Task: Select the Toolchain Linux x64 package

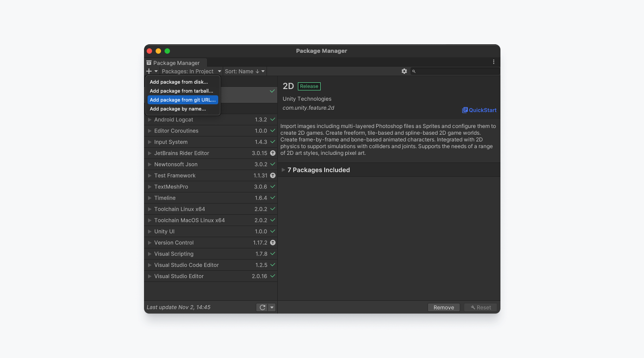Action: [x=211, y=209]
